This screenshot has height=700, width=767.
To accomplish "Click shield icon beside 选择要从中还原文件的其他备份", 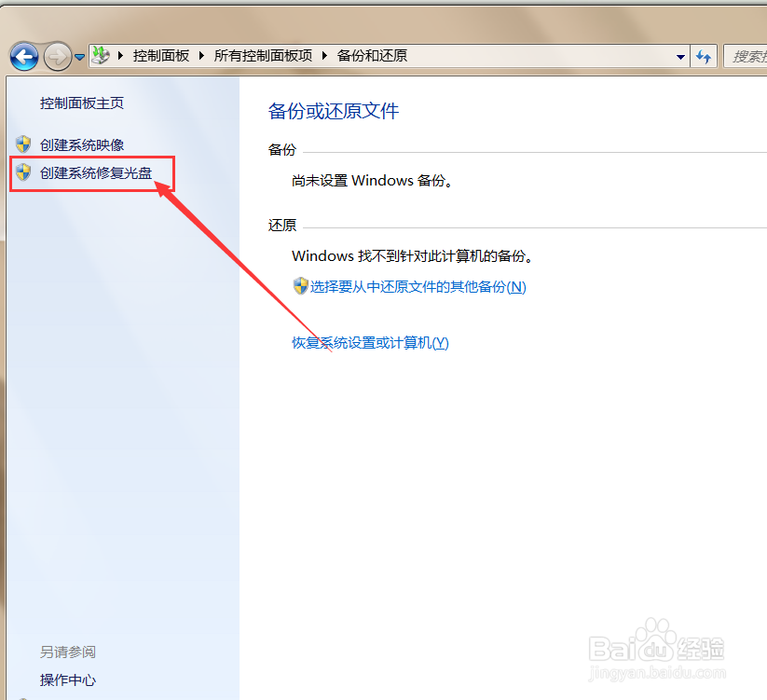I will pyautogui.click(x=300, y=285).
